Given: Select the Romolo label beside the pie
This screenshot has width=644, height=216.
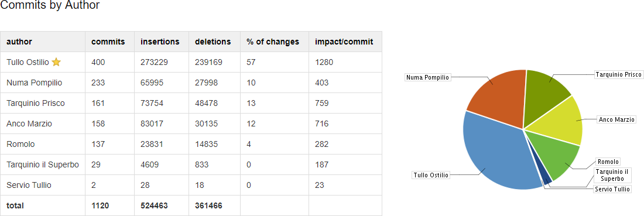Looking at the screenshot, I should 608,162.
